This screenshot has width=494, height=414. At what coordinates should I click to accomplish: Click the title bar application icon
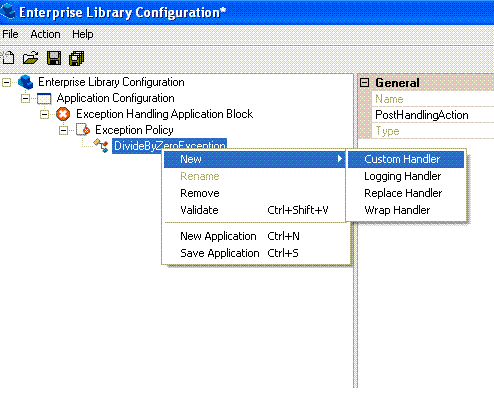click(8, 11)
